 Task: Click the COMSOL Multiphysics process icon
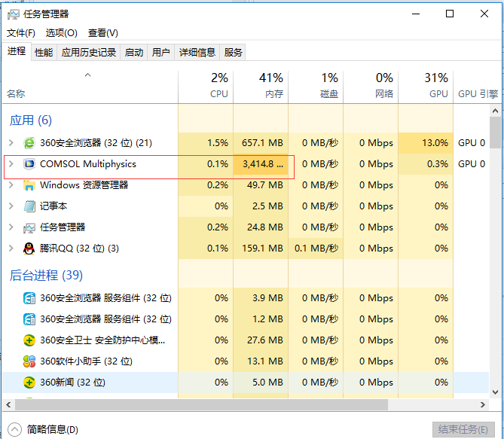[29, 164]
